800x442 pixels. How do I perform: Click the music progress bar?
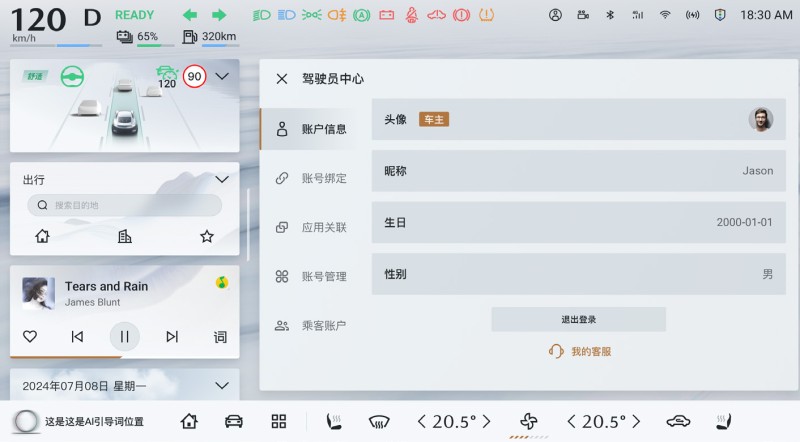pyautogui.click(x=124, y=357)
